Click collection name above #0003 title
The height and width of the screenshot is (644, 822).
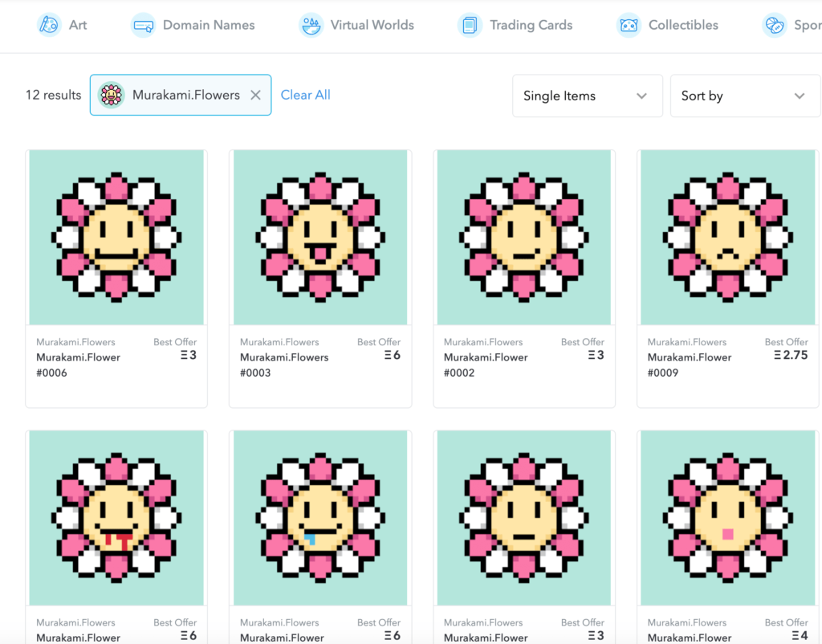pyautogui.click(x=279, y=342)
